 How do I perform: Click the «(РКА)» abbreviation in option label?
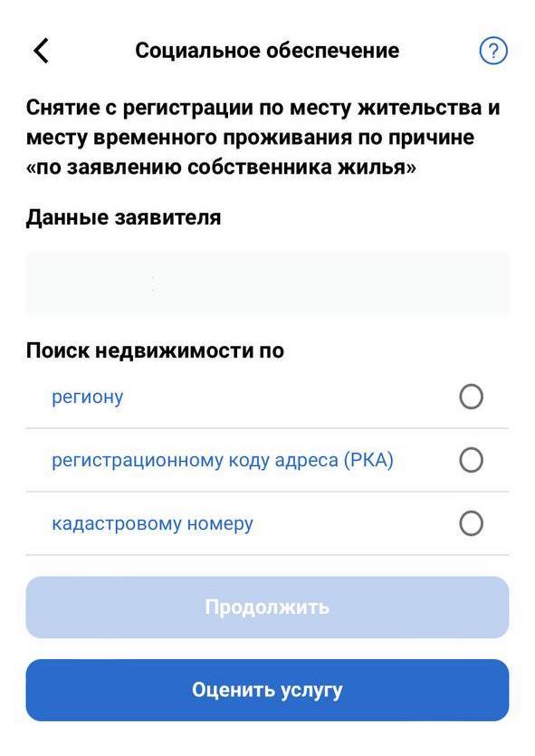[x=368, y=461]
